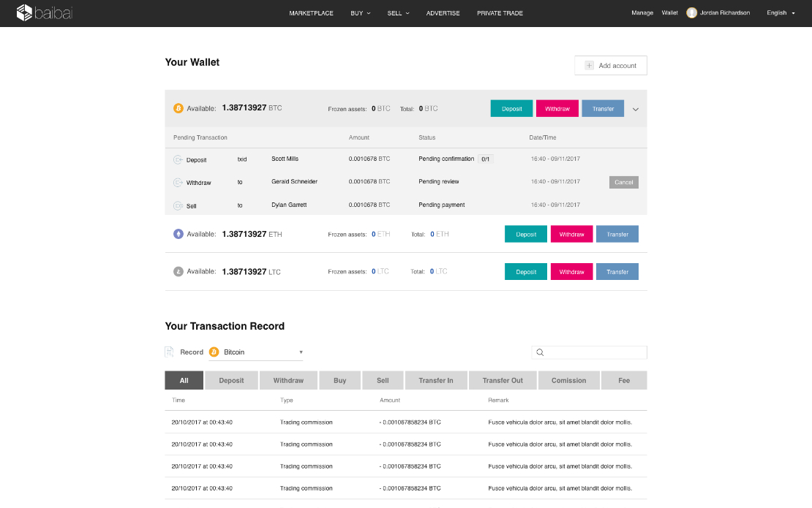Open the Bitcoin record currency dropdown
The image size is (812, 508).
click(x=256, y=352)
